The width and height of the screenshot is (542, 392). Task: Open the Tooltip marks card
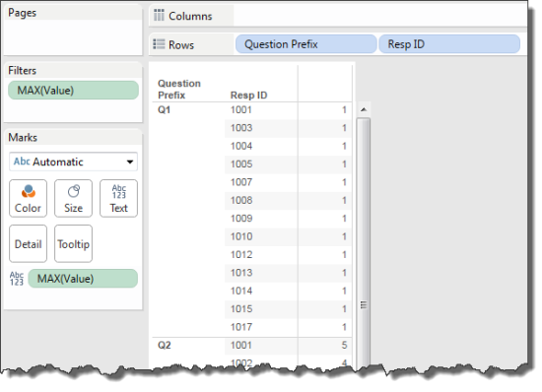point(73,243)
